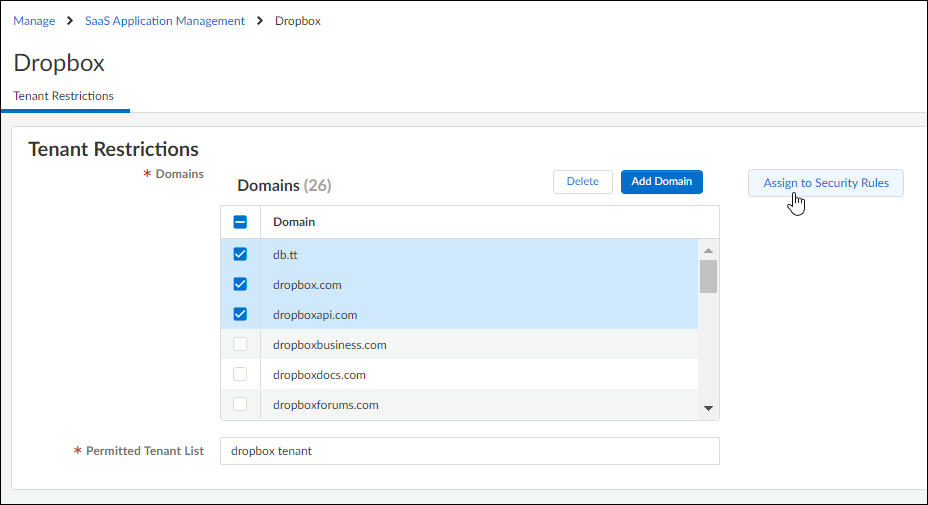Viewport: 928px width, 505px height.
Task: Click the Delete button
Action: 582,182
